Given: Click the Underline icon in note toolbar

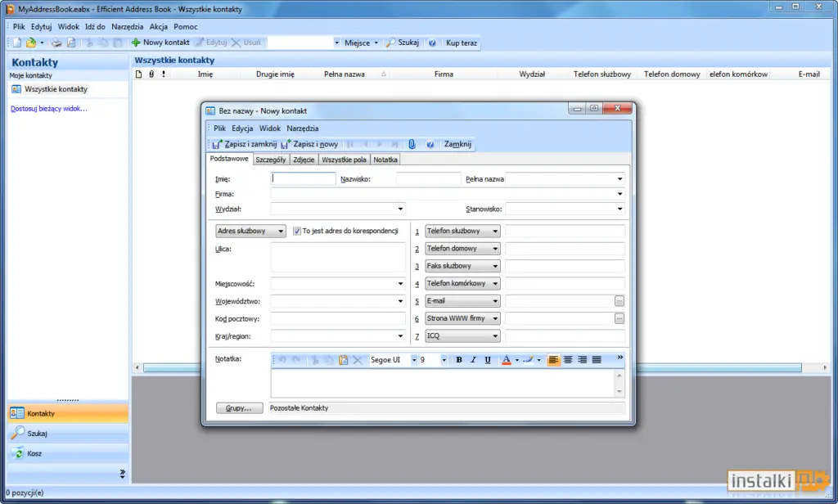Looking at the screenshot, I should [488, 360].
